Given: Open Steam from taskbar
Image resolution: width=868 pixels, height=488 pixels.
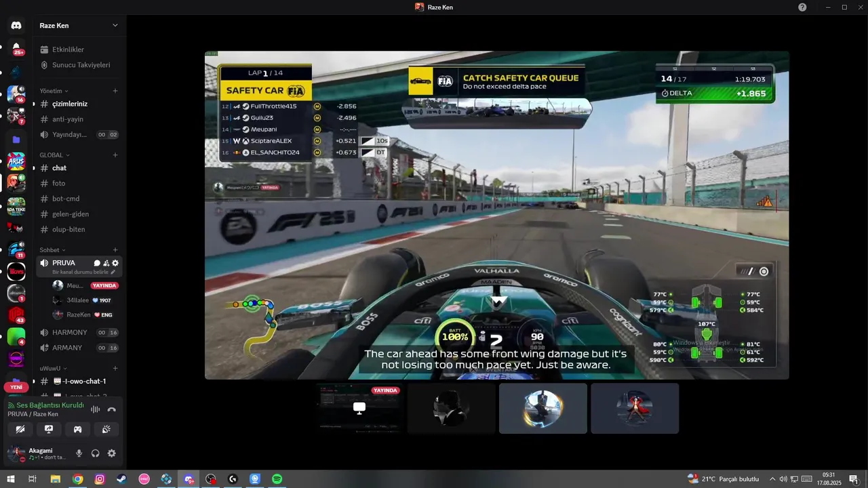Looking at the screenshot, I should point(121,479).
